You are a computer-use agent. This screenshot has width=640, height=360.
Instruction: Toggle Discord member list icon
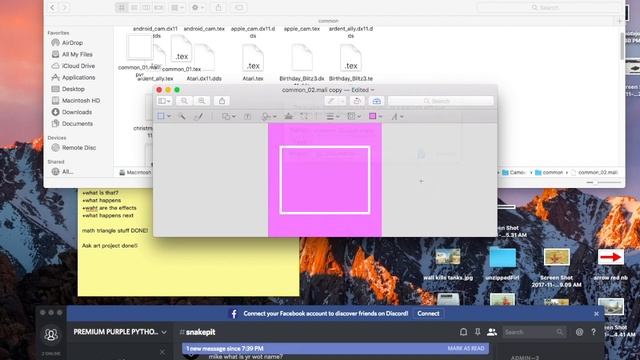pos(492,332)
